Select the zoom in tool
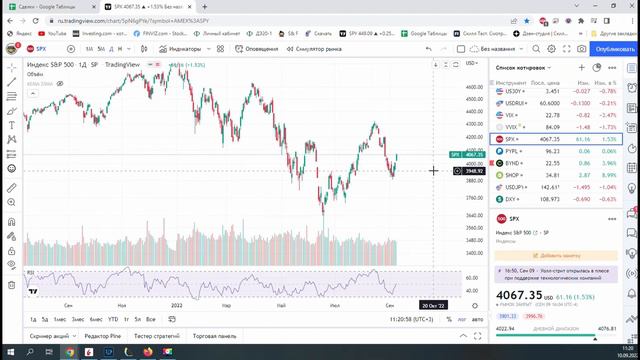This screenshot has height=360, width=640. pos(11,202)
